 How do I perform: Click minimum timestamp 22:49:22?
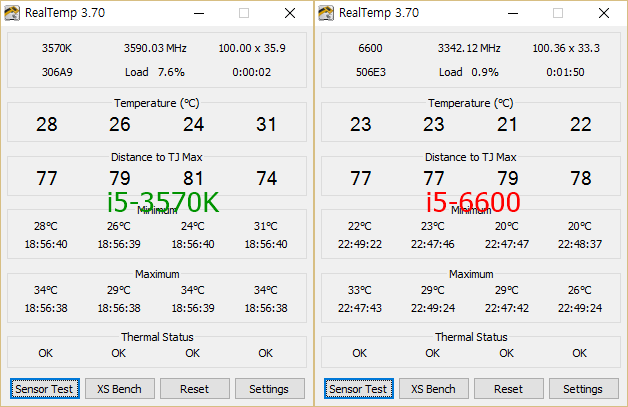tap(360, 244)
